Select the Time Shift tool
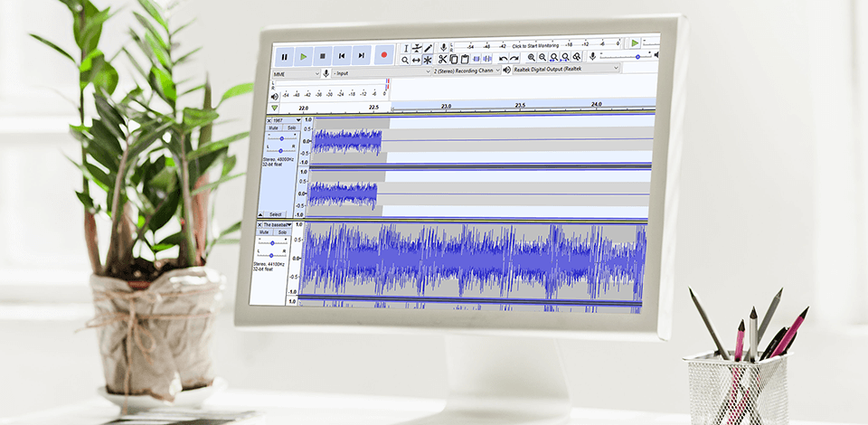Screen dimensions: 868x425 click(x=416, y=60)
